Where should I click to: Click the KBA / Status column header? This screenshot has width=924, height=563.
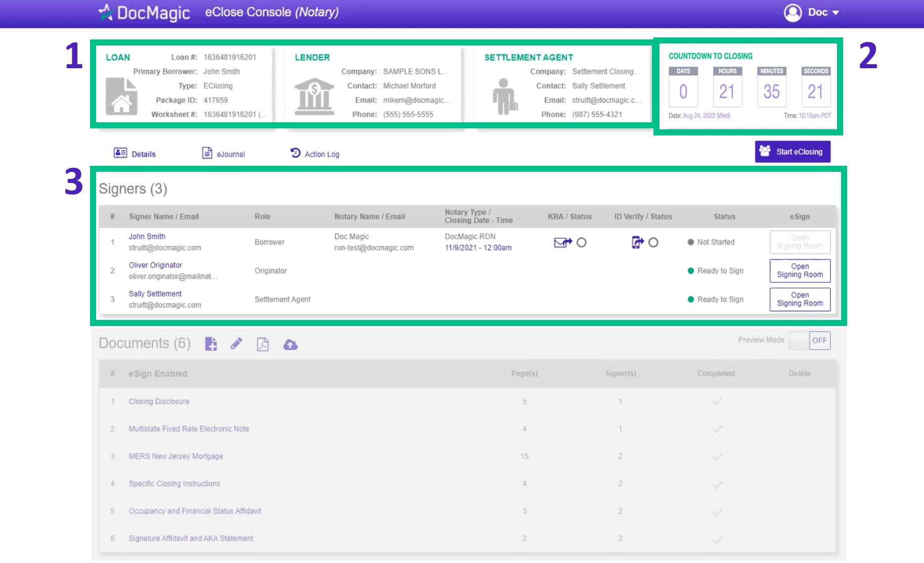click(x=569, y=216)
